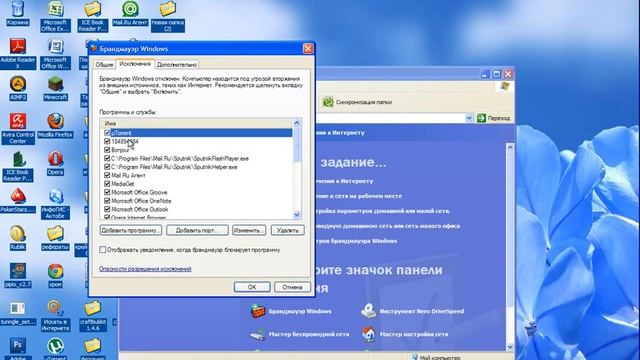Screen dimensions: 640x360
Task: Open Мастер беспроводной сети icon
Action: click(x=258, y=334)
